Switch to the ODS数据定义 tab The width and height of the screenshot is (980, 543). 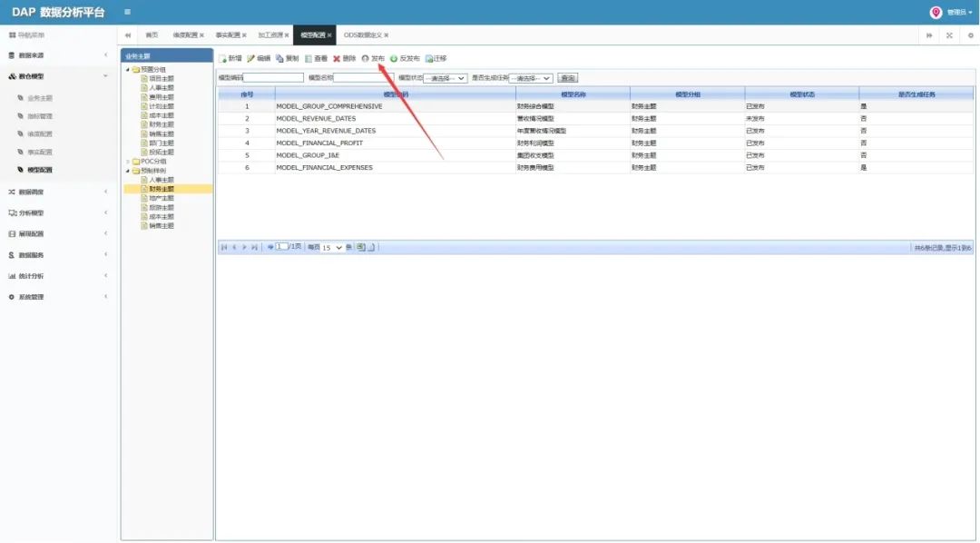(362, 35)
